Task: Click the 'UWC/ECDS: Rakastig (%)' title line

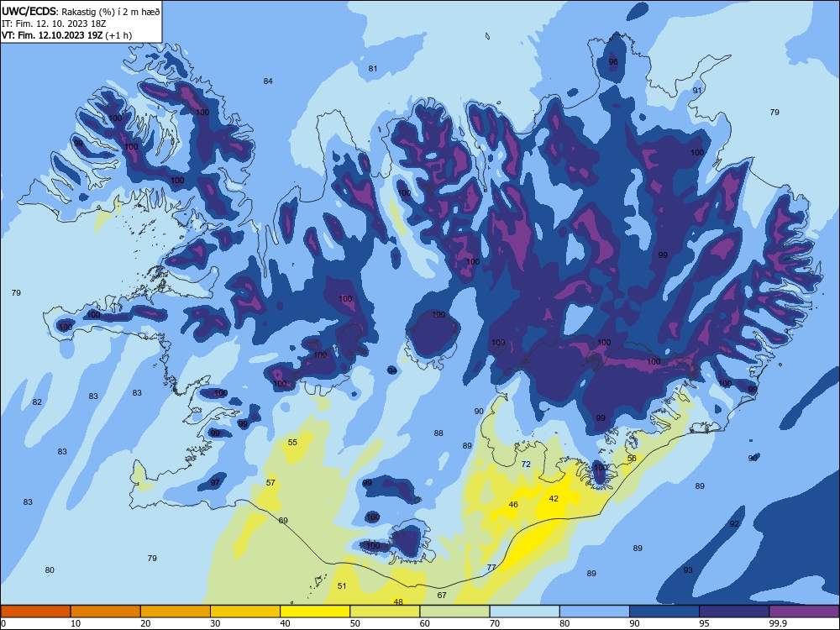Action: [81, 12]
